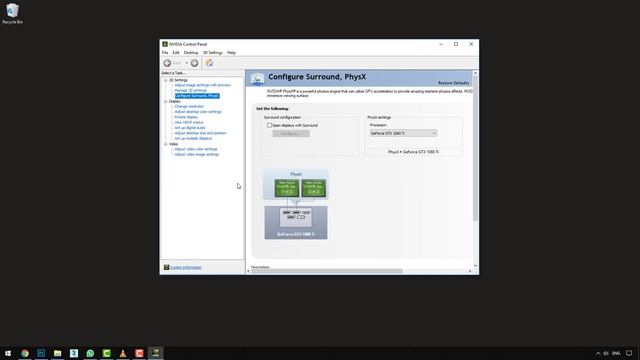Open the volume control in tray
Image resolution: width=640 pixels, height=360 pixels.
606,353
